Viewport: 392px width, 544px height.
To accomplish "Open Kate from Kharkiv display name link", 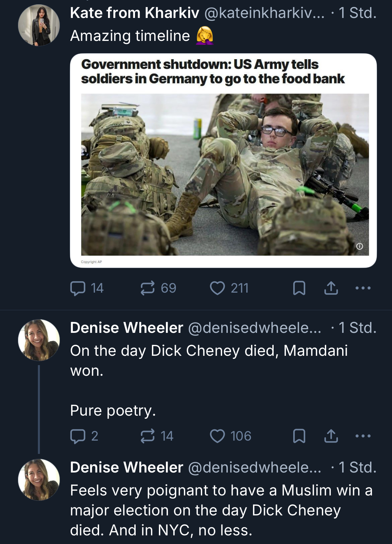I will point(135,13).
